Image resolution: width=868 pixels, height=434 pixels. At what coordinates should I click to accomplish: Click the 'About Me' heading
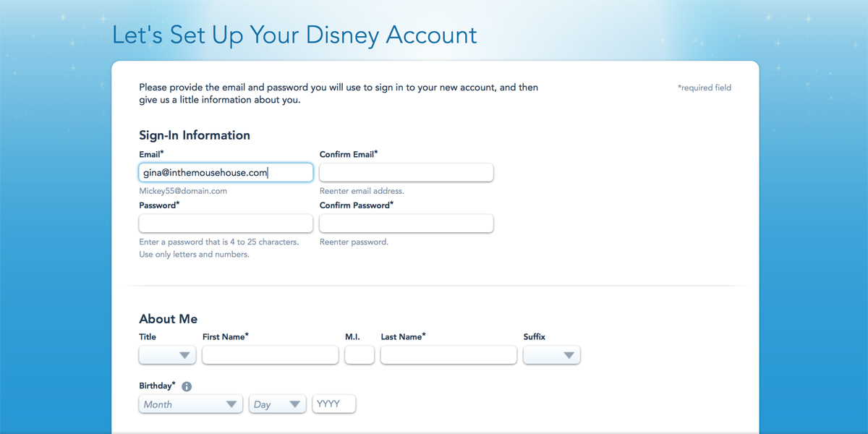168,319
